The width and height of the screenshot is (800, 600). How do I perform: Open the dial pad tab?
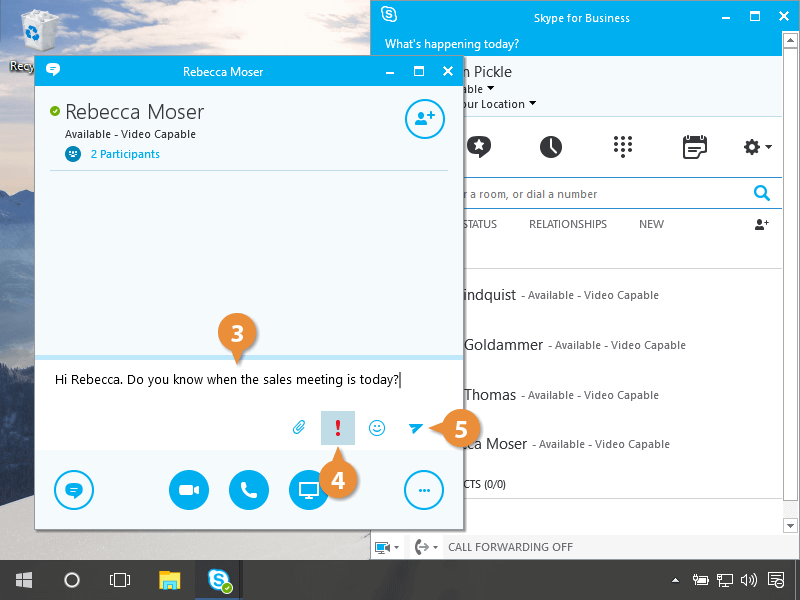click(623, 147)
